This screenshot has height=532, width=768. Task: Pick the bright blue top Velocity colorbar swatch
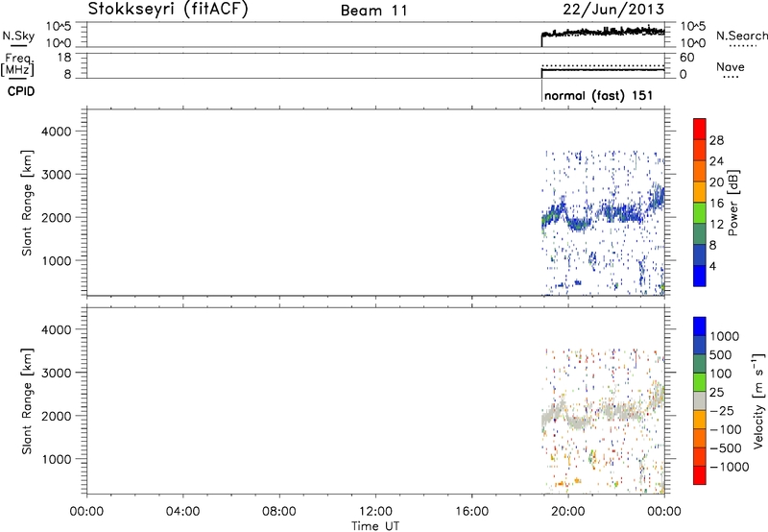point(700,326)
